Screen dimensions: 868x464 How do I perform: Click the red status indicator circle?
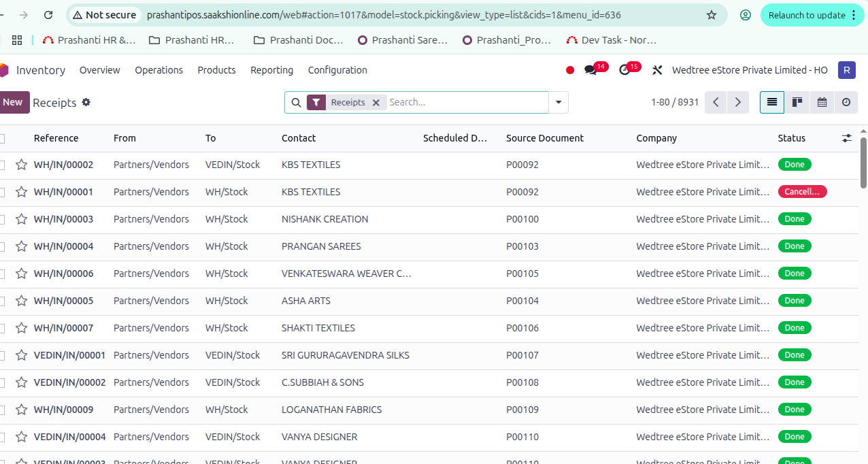(570, 69)
